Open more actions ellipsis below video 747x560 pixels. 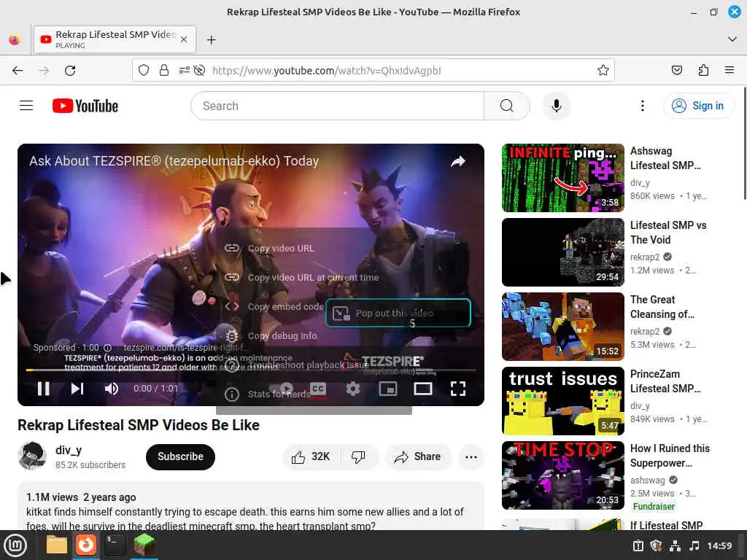tap(471, 456)
